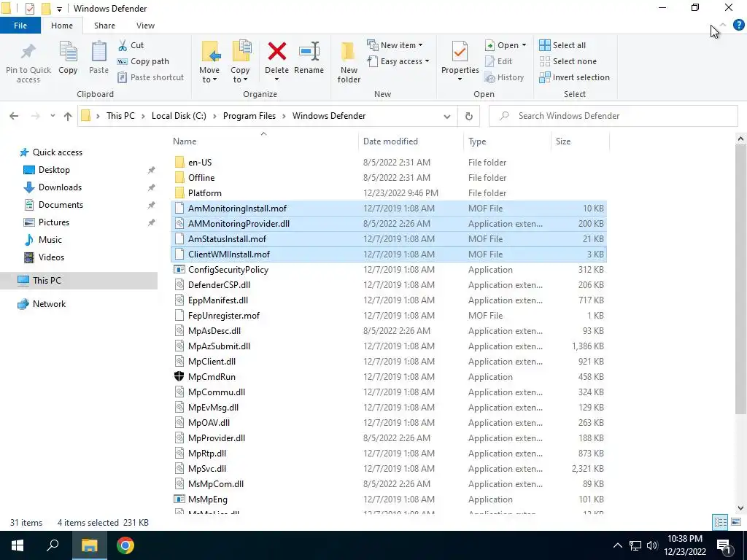
Task: Sort by Name column header
Action: [x=263, y=141]
